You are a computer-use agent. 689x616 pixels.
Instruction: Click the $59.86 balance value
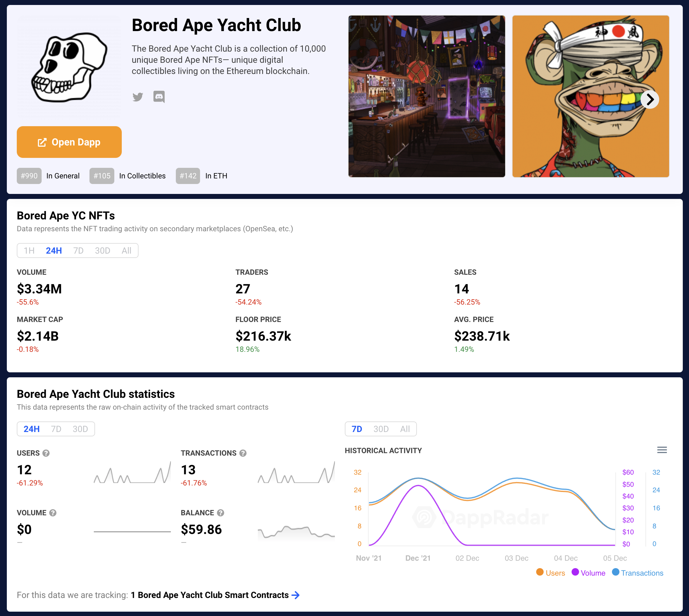(201, 529)
